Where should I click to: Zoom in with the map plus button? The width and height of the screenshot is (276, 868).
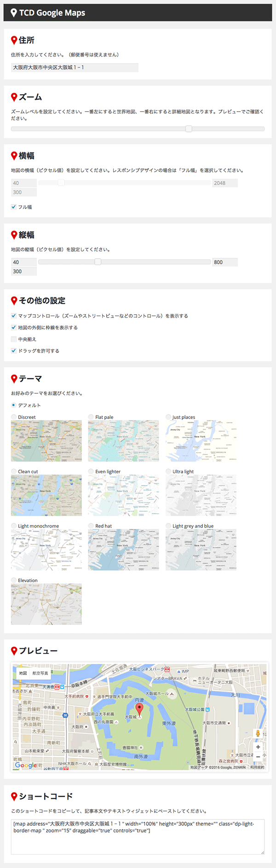[258, 747]
